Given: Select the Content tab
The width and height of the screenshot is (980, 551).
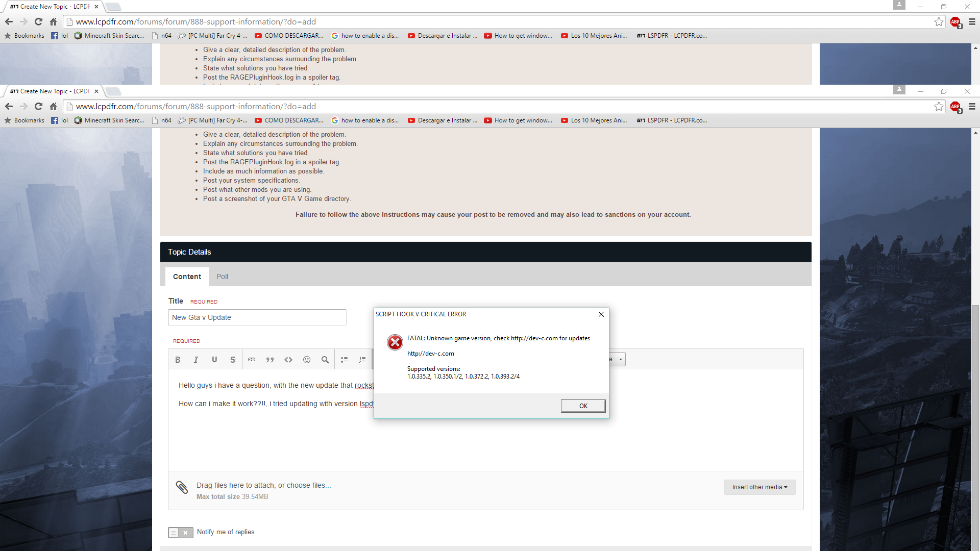Looking at the screenshot, I should pos(187,277).
